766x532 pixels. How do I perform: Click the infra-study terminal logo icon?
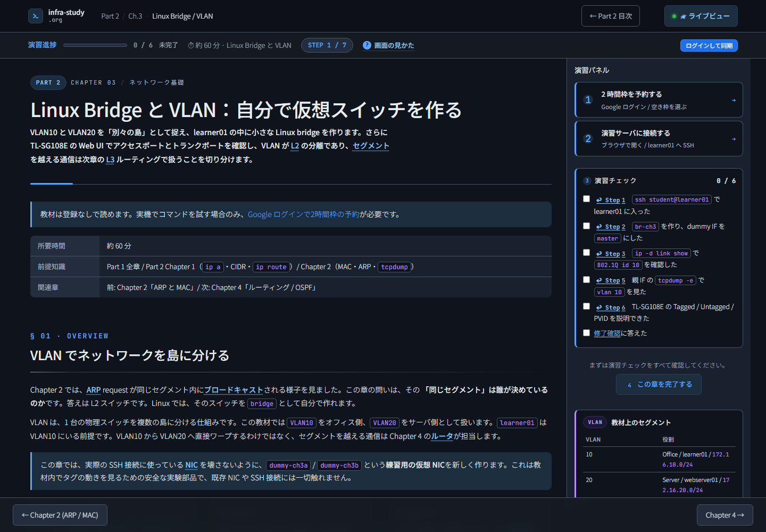pos(36,16)
